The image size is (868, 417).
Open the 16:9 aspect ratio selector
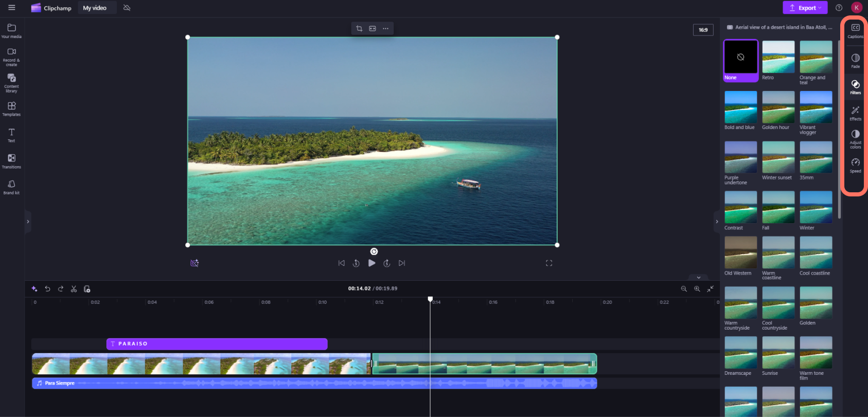pyautogui.click(x=703, y=30)
